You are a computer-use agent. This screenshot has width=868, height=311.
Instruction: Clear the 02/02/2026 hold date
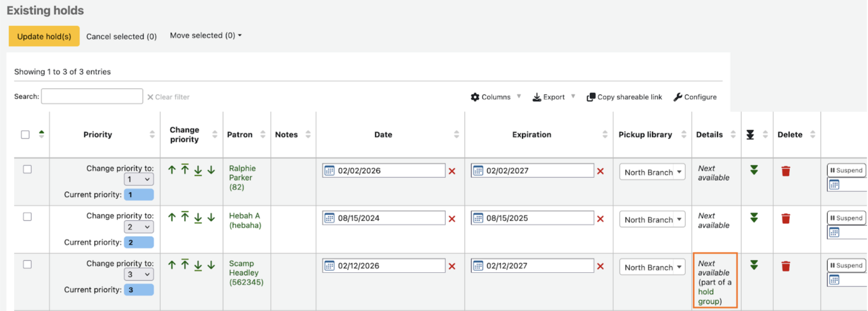pyautogui.click(x=452, y=171)
